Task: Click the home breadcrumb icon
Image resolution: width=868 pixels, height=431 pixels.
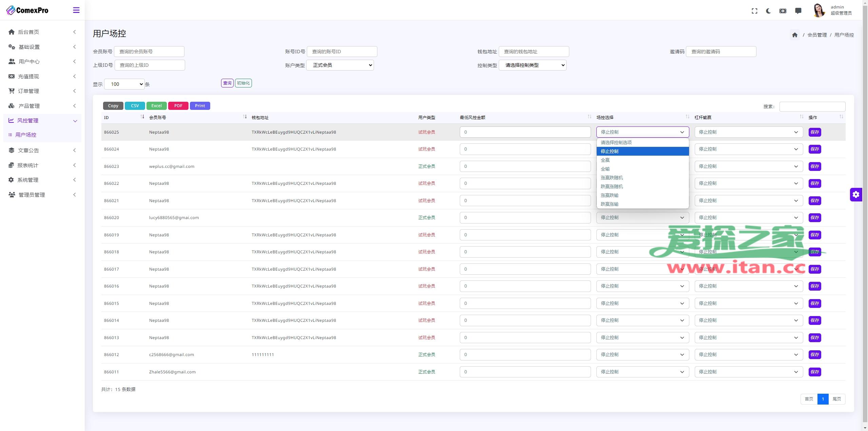Action: point(795,35)
